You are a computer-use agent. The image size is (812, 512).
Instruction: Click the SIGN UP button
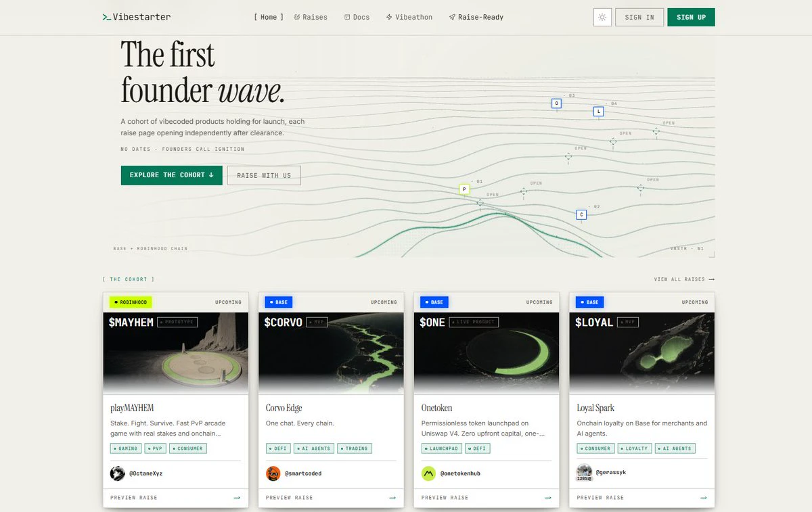(x=691, y=17)
